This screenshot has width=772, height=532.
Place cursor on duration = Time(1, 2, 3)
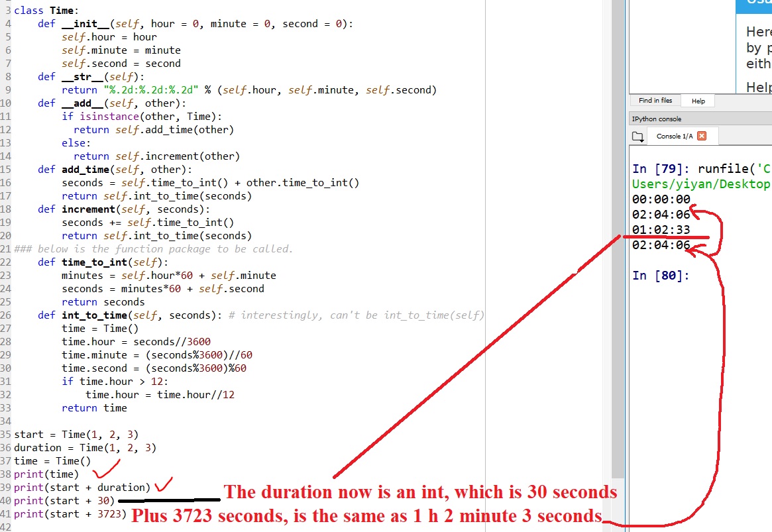tap(85, 448)
